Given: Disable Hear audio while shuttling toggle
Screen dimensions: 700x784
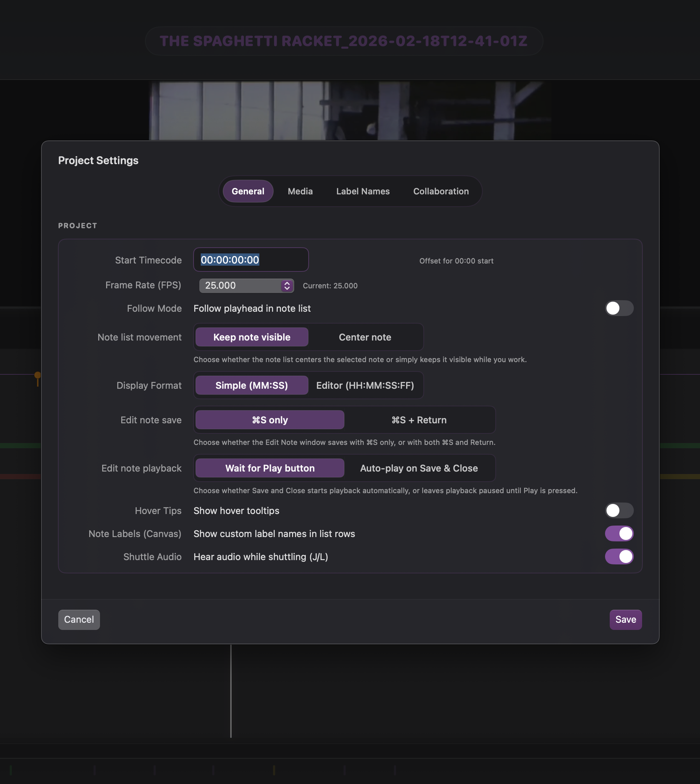Looking at the screenshot, I should click(x=619, y=557).
